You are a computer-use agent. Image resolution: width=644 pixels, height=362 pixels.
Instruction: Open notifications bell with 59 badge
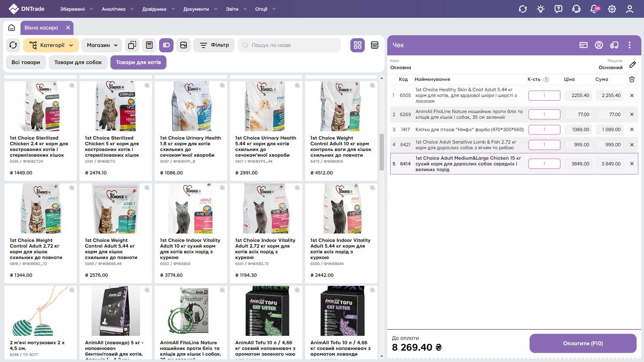pyautogui.click(x=594, y=9)
